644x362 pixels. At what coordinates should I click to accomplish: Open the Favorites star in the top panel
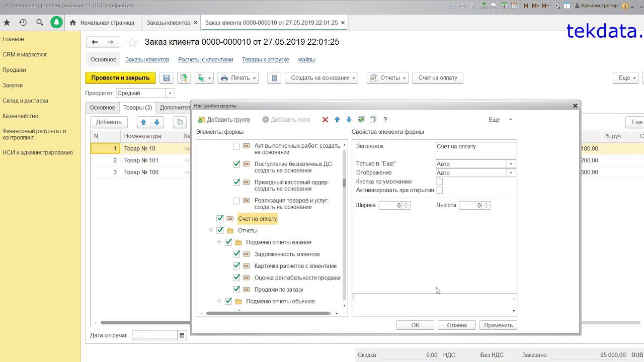coord(7,23)
